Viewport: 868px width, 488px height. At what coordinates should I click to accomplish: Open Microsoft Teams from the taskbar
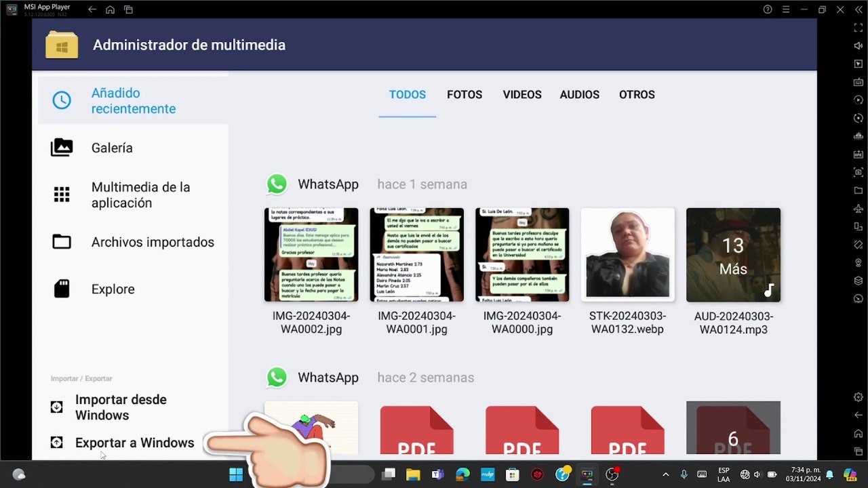click(x=437, y=474)
